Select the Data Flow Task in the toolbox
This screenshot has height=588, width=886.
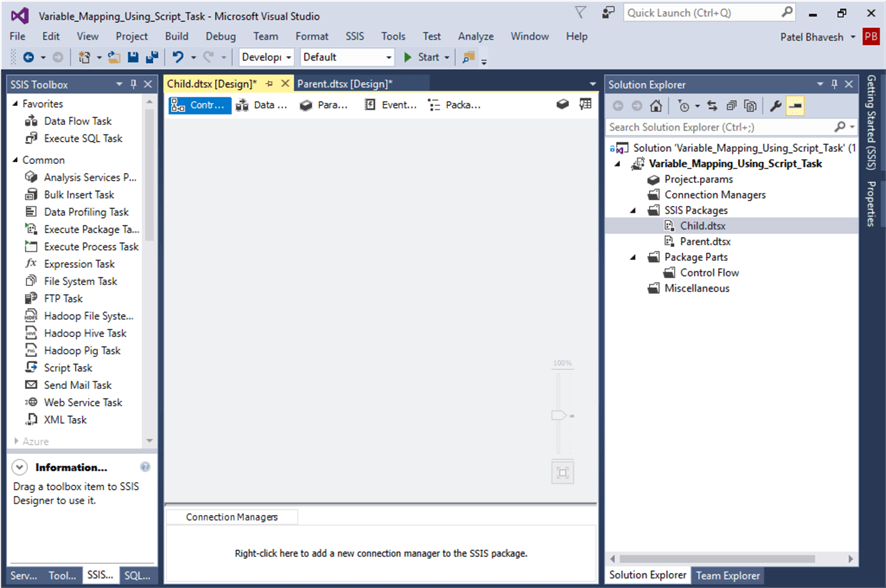tap(67, 120)
